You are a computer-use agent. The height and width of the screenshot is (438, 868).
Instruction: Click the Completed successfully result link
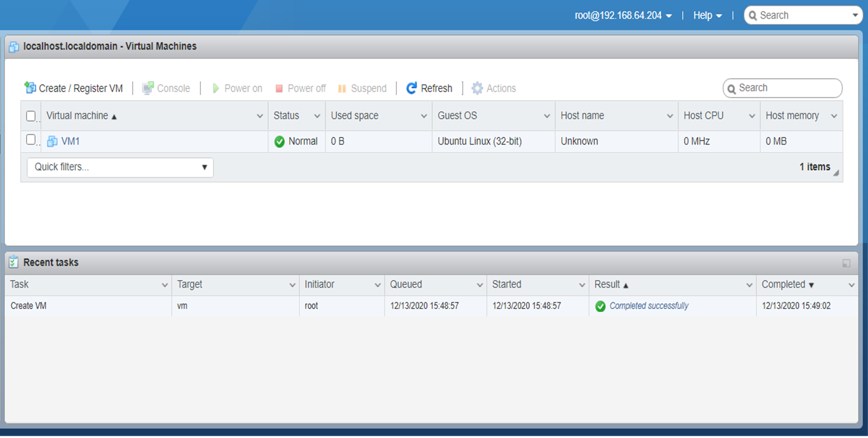coord(649,306)
